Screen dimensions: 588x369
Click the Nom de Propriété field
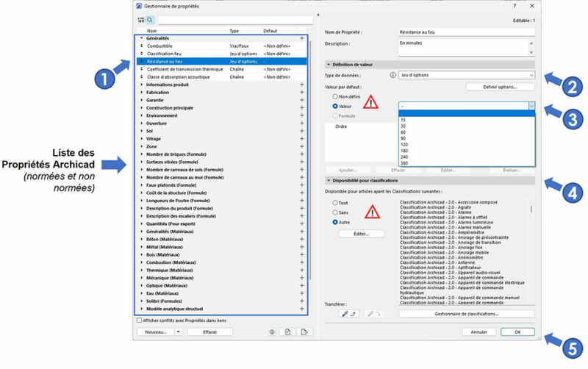[x=467, y=32]
